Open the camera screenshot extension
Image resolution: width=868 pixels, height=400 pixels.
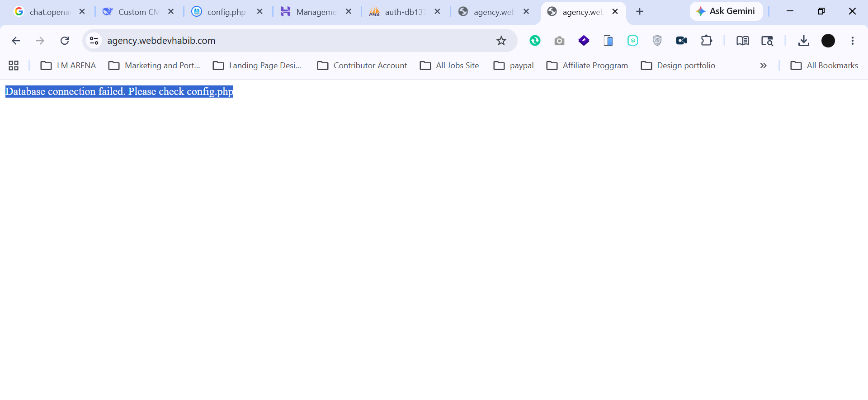coord(559,41)
